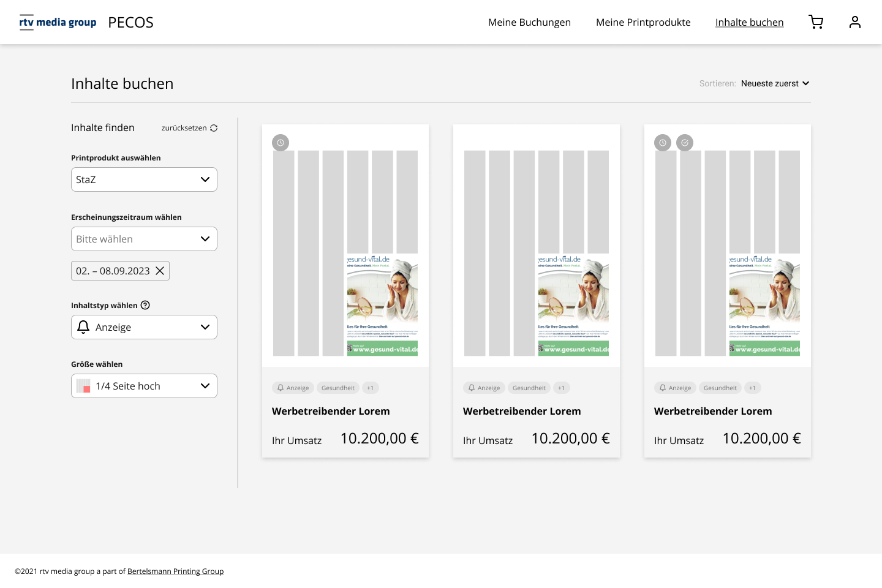Image resolution: width=882 pixels, height=588 pixels.
Task: Open the Größe dropdown showing 1/4 Seite hoch
Action: point(144,386)
